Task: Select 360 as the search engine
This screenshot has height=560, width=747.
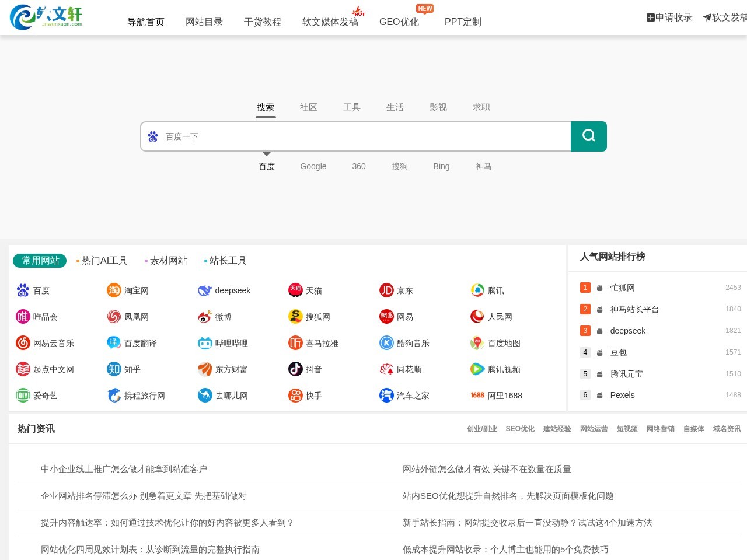Action: click(x=359, y=166)
